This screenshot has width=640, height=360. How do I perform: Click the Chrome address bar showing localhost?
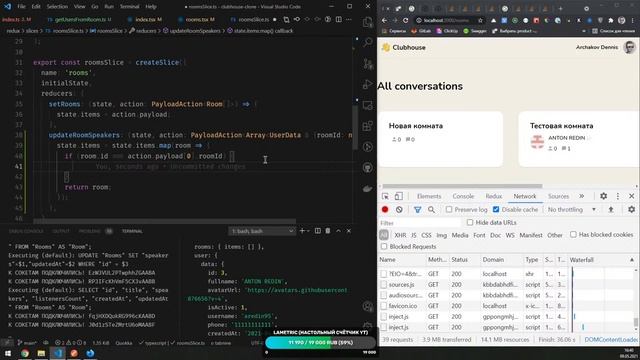(x=446, y=20)
